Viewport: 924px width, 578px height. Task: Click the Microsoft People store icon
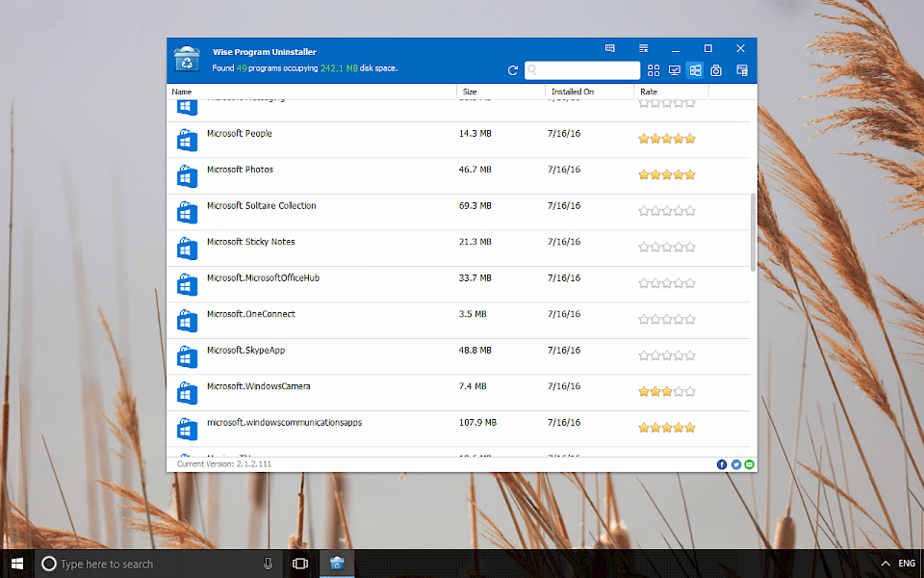click(187, 140)
